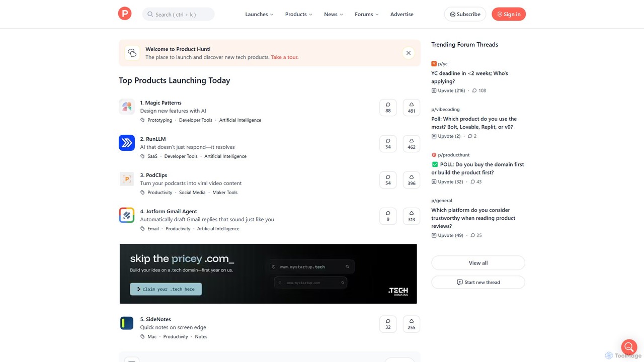Open RunLLM product logo
This screenshot has height=362, width=644.
[x=127, y=143]
